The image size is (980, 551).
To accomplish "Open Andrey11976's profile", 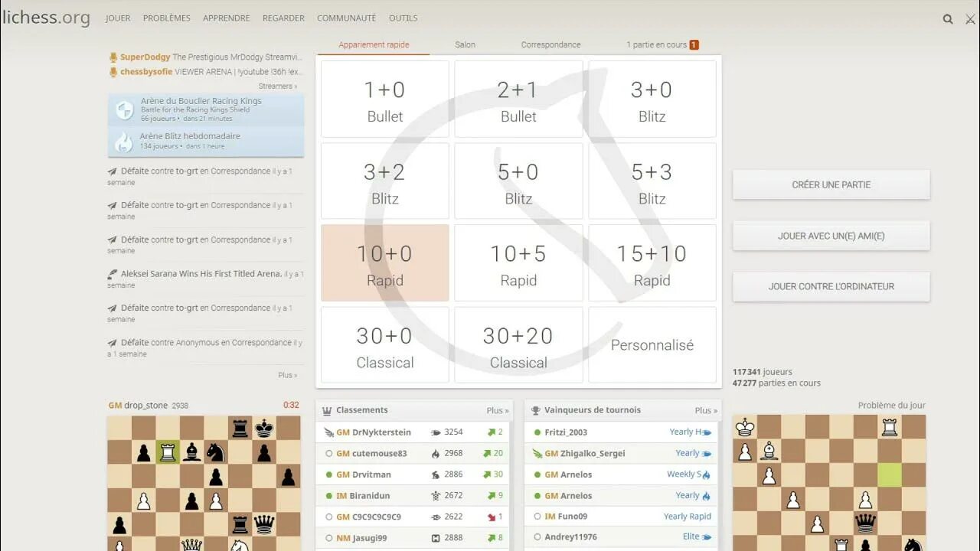I will pyautogui.click(x=570, y=537).
